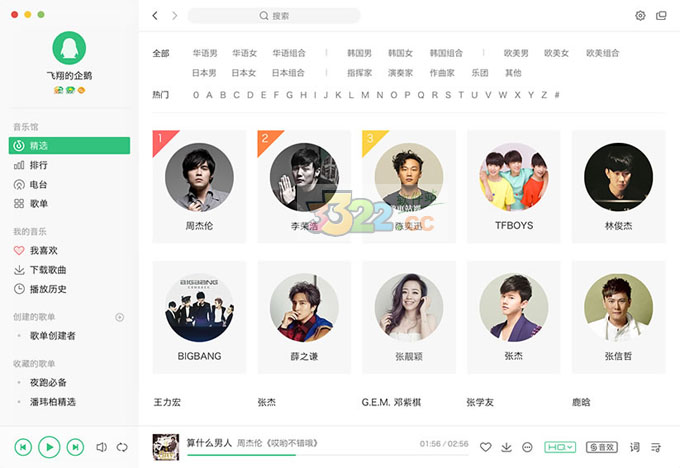The height and width of the screenshot is (468, 680).
Task: Add a new playlist with plus icon
Action: pyautogui.click(x=120, y=317)
